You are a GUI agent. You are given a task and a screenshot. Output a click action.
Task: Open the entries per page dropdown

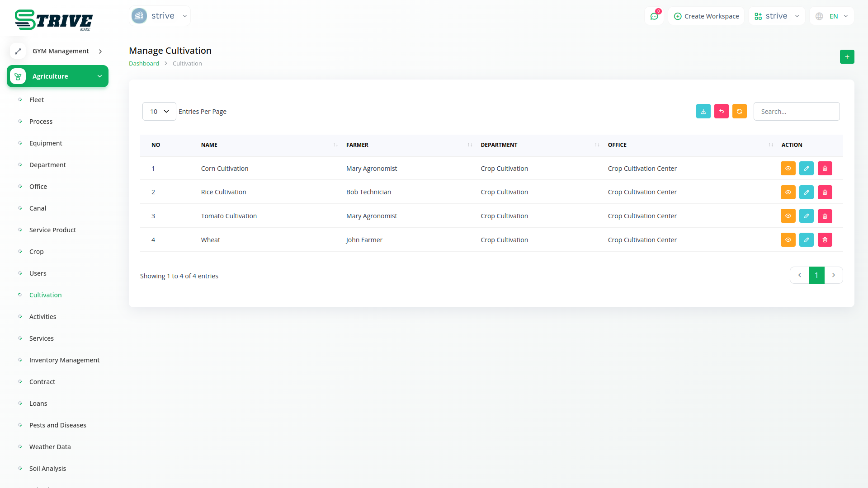[x=159, y=112]
